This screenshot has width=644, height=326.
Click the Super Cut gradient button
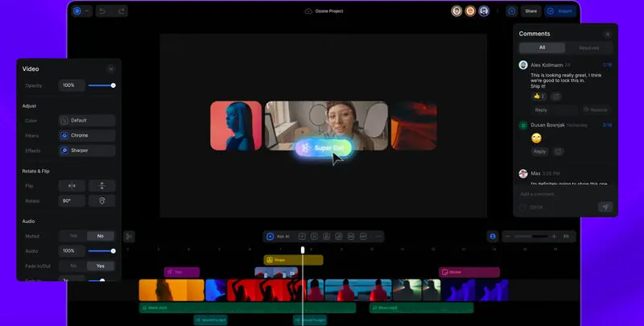tap(324, 148)
